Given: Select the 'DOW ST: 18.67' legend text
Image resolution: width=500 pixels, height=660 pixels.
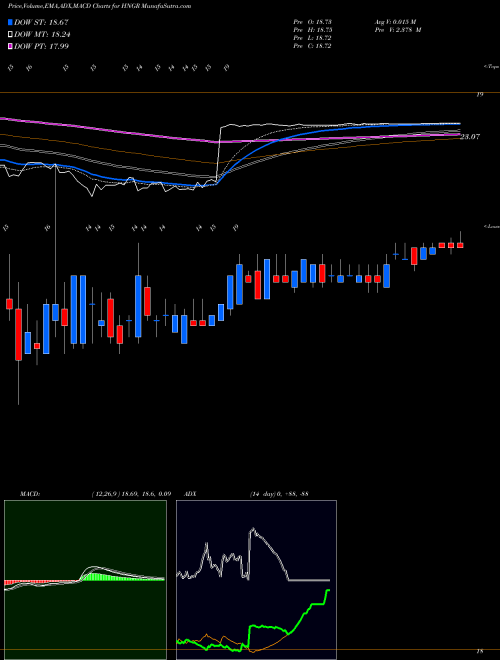Looking at the screenshot, I should point(41,22).
